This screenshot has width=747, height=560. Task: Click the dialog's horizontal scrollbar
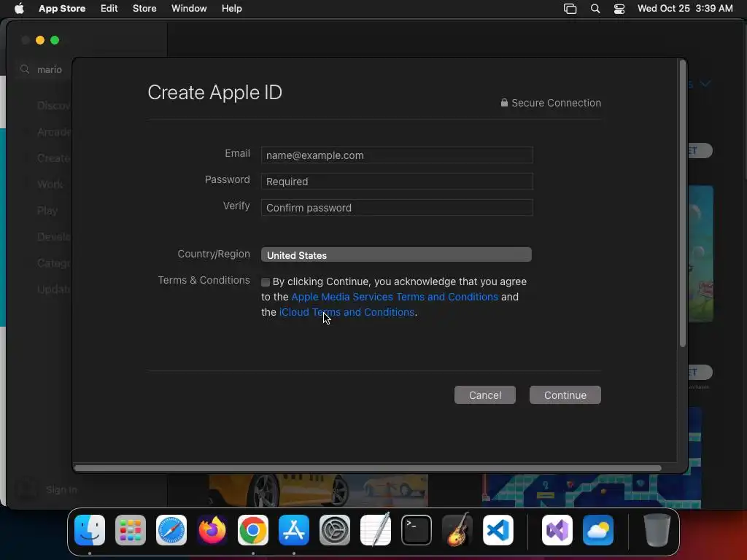[x=368, y=468]
